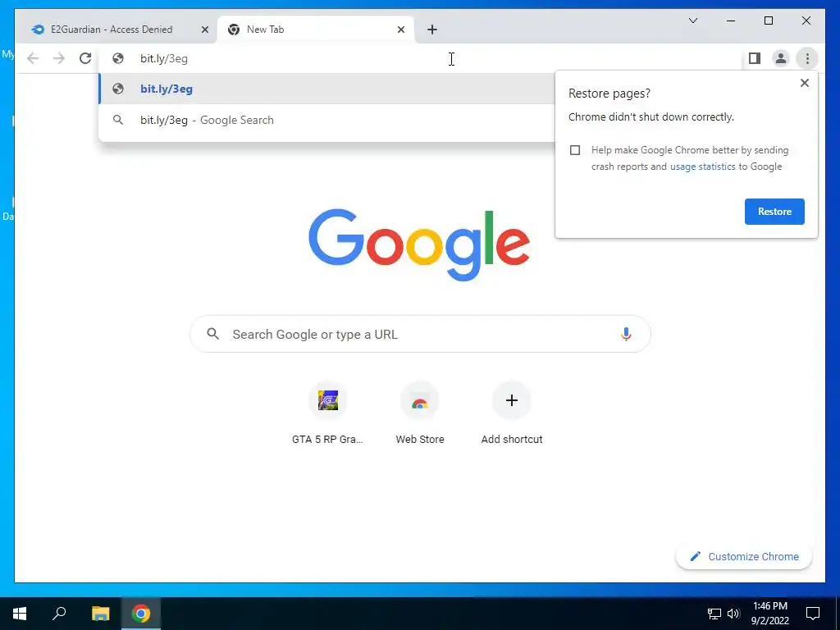Open the taskbar clock showing 1:46 PM
Image resolution: width=840 pixels, height=630 pixels.
point(769,614)
